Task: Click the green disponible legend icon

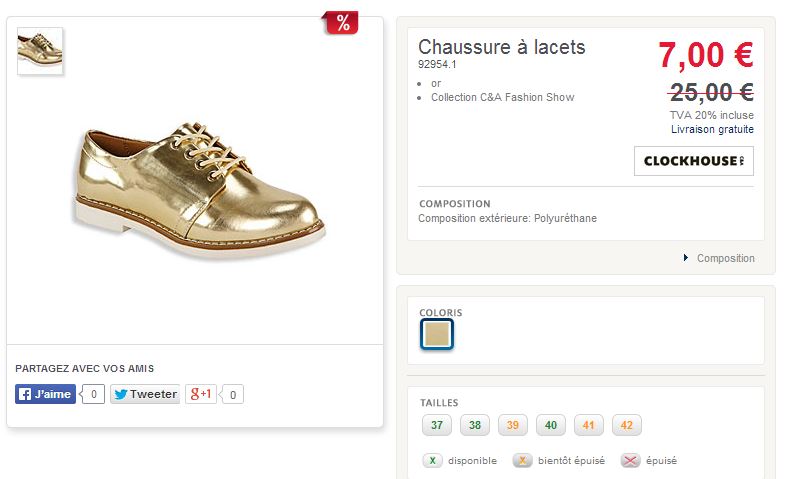Action: [432, 461]
